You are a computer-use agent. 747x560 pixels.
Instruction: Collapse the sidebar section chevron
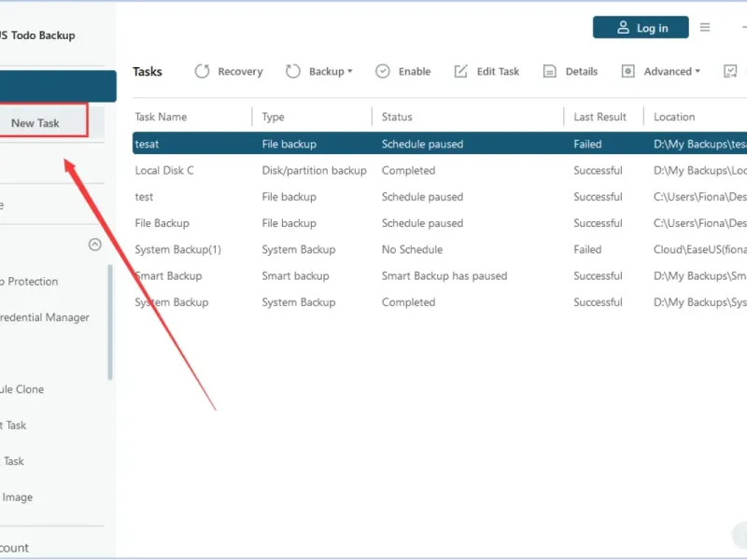click(95, 245)
